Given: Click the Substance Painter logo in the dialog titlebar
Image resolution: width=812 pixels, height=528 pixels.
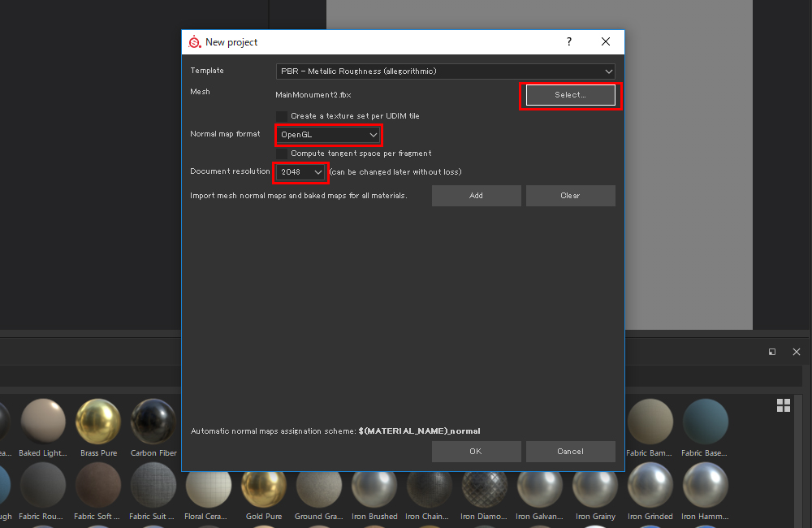Looking at the screenshot, I should [x=195, y=41].
